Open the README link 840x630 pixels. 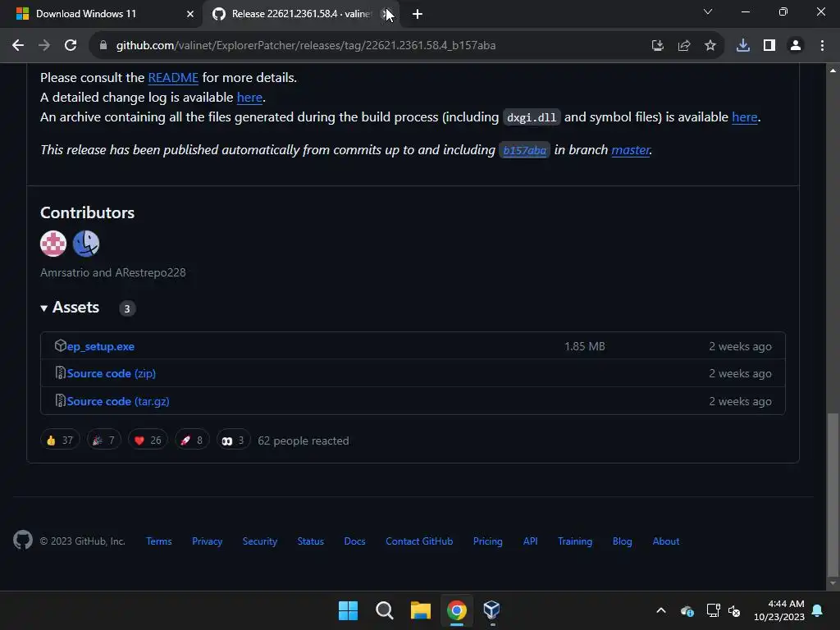[x=173, y=78]
